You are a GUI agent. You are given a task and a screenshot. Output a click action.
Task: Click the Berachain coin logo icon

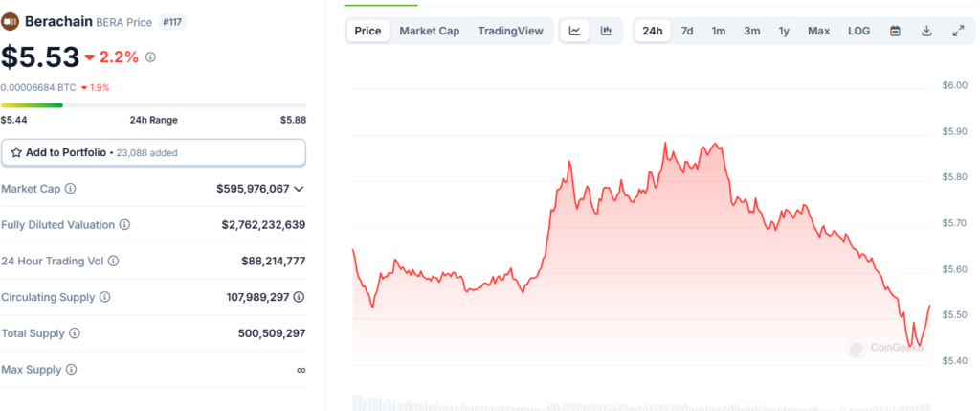coord(11,23)
